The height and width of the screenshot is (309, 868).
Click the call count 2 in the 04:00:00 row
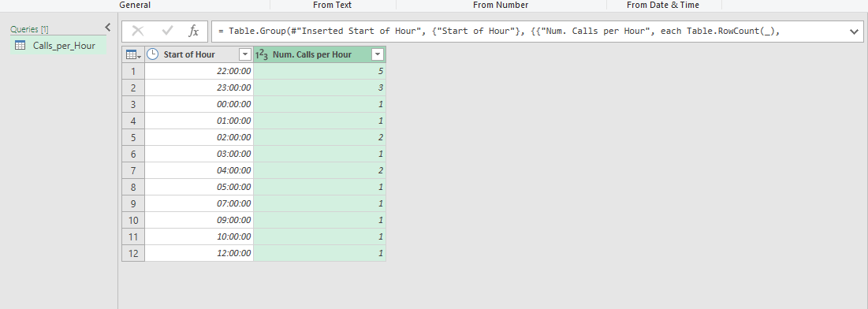[319, 170]
